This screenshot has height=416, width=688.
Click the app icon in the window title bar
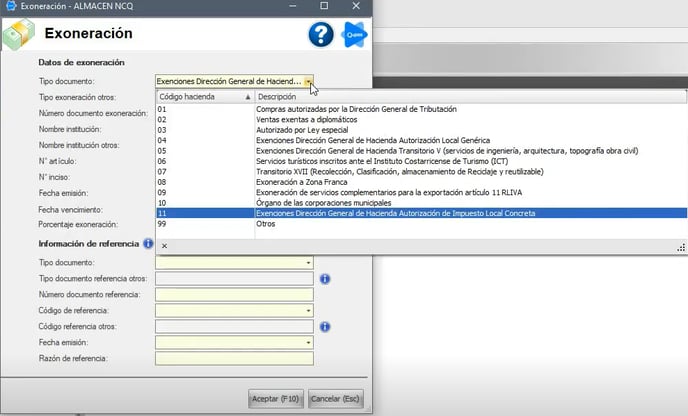click(11, 6)
